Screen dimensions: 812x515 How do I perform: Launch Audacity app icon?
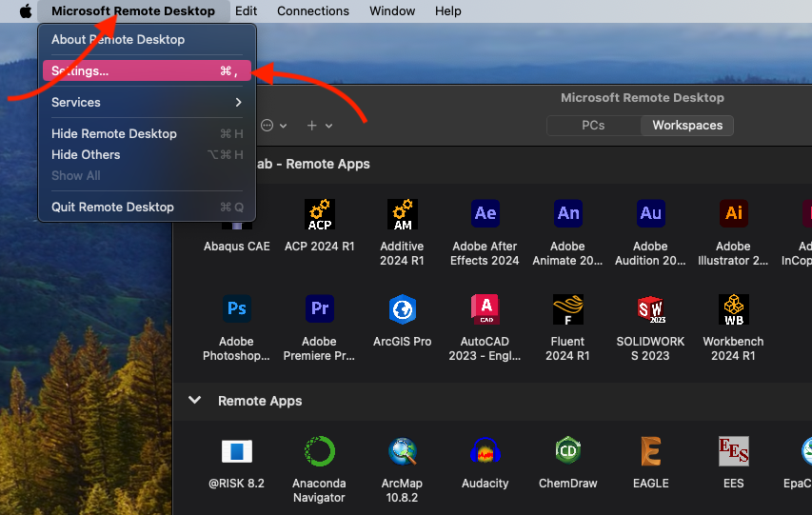click(x=485, y=451)
